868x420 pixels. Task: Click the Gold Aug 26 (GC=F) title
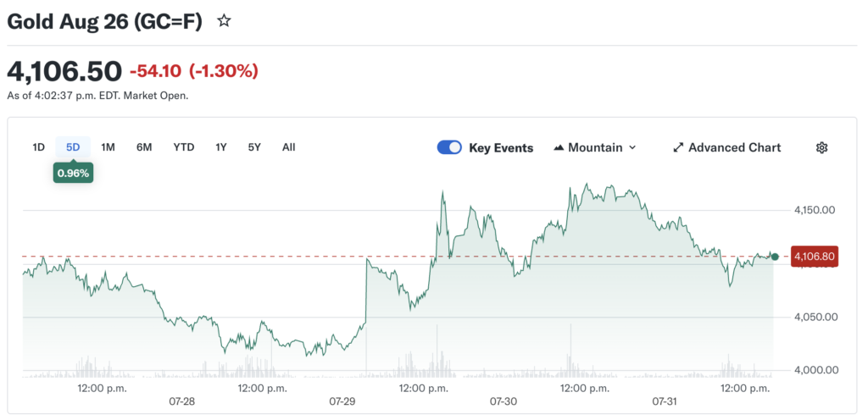105,21
